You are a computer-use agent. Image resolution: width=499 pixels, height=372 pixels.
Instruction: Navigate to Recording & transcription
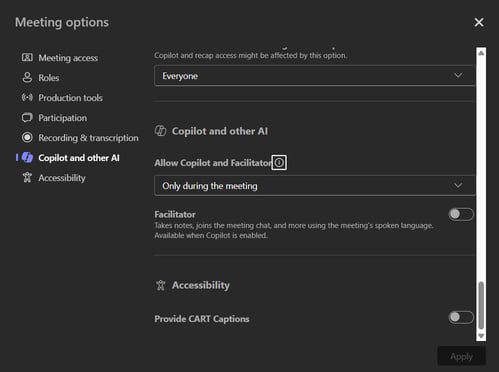click(80, 138)
